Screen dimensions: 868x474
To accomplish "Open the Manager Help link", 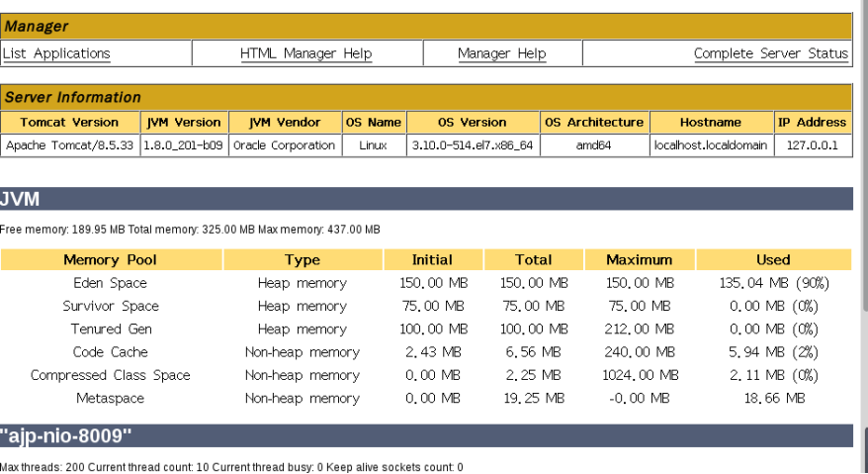I will (501, 53).
